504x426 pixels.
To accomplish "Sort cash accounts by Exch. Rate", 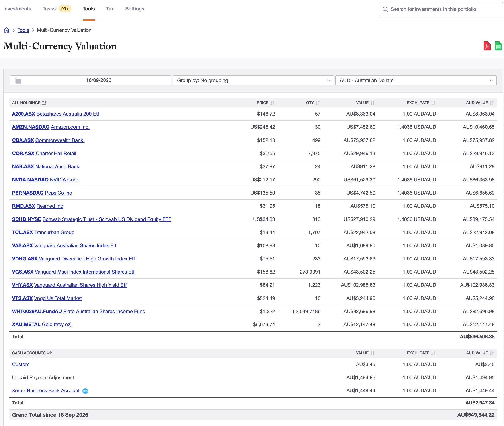I will [x=433, y=353].
